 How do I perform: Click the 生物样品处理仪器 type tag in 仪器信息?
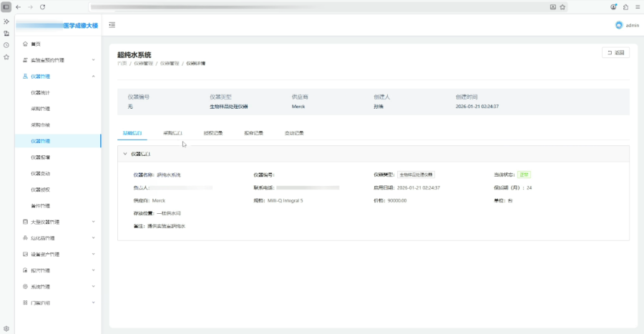tap(416, 175)
